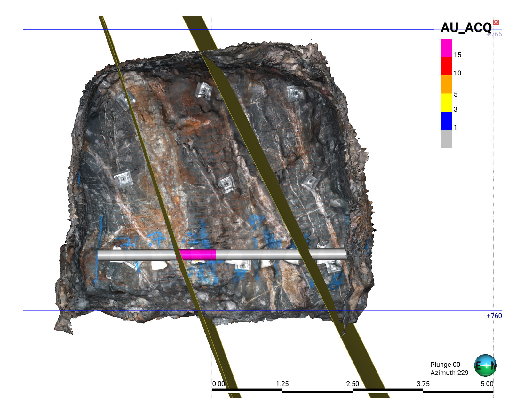The height and width of the screenshot is (408, 532).
Task: Select the grey legend swatch below 1
Action: 446,139
